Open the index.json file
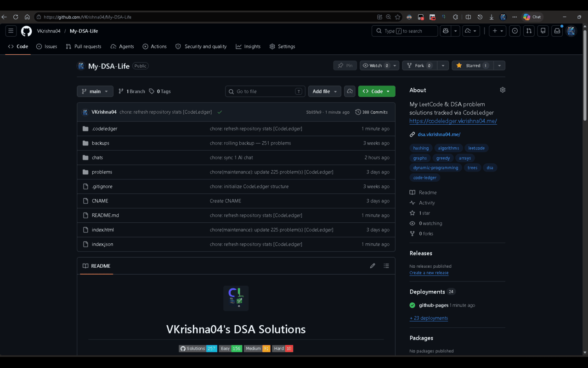Image resolution: width=588 pixels, height=368 pixels. coord(102,244)
